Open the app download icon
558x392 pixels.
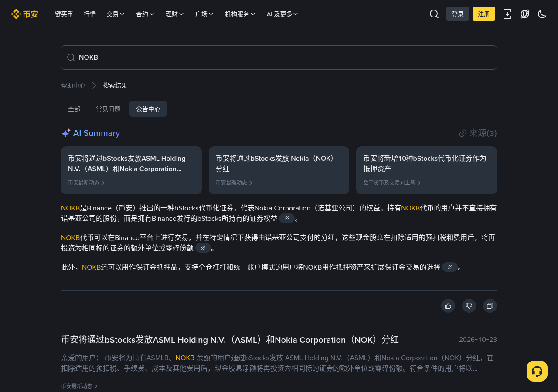coord(507,14)
